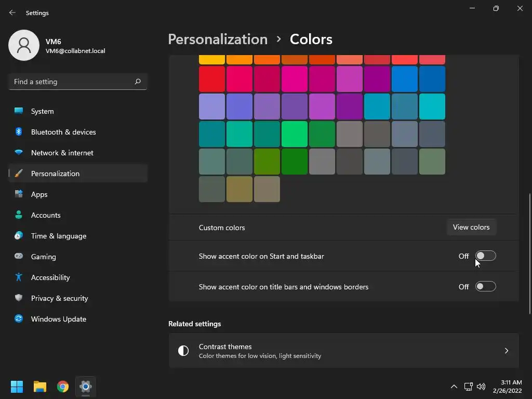Open Chrome from the taskbar
Image resolution: width=532 pixels, height=399 pixels.
coord(63,387)
